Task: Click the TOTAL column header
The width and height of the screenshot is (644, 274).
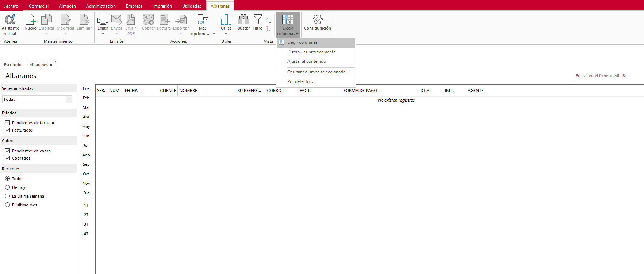Action: (417, 91)
